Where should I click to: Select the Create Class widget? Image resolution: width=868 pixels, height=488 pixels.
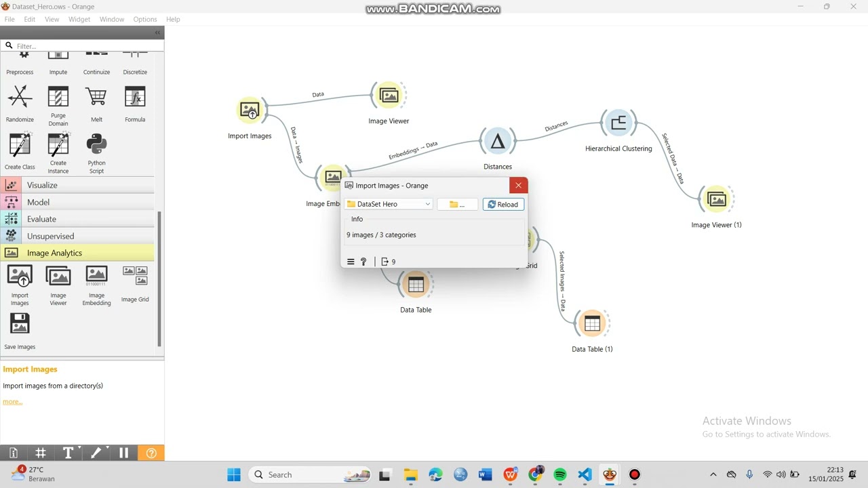click(20, 150)
